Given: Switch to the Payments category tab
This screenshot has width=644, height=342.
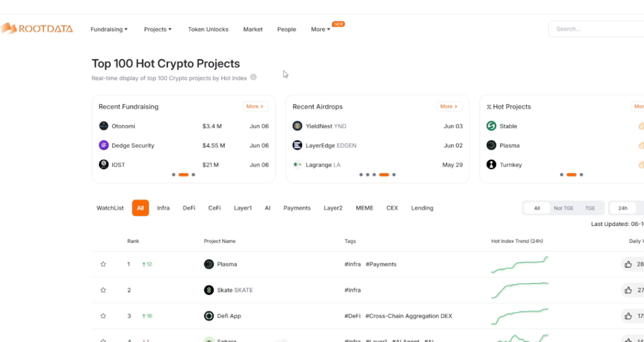Looking at the screenshot, I should [x=297, y=208].
